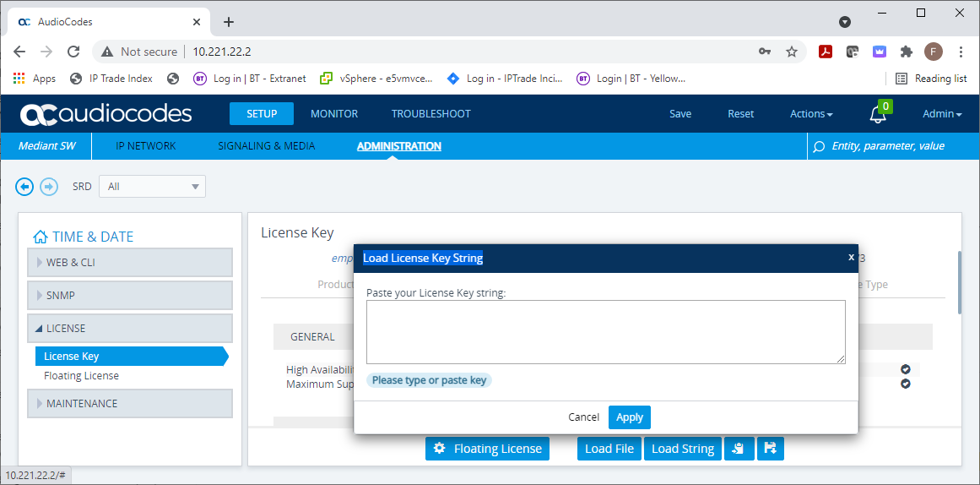980x485 pixels.
Task: Click Save in the top bar
Action: tap(680, 114)
